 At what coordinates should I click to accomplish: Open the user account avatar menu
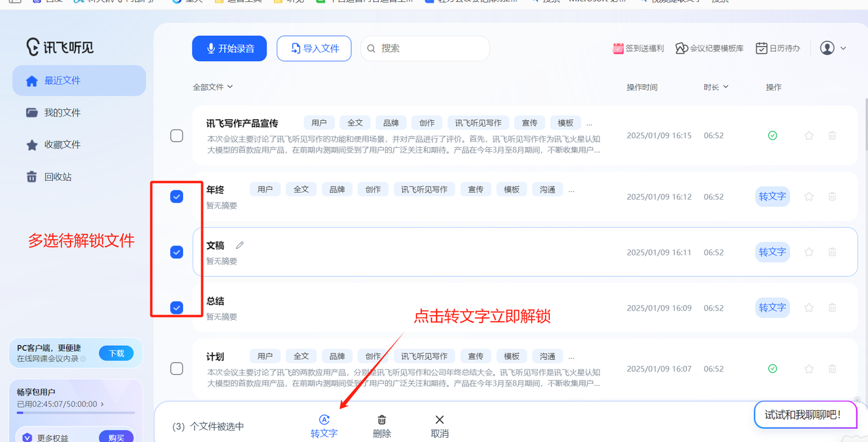pyautogui.click(x=833, y=48)
